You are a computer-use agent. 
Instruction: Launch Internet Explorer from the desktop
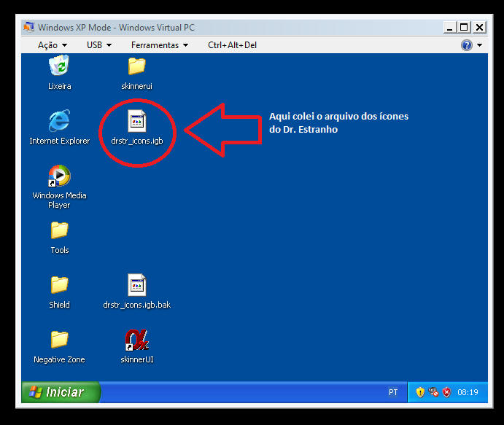coord(60,121)
